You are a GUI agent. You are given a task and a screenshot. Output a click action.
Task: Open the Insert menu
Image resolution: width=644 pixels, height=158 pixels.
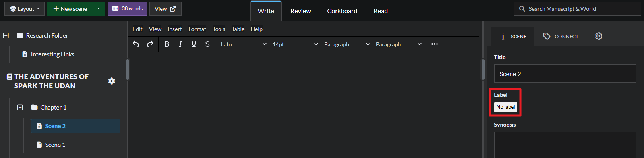pos(175,29)
